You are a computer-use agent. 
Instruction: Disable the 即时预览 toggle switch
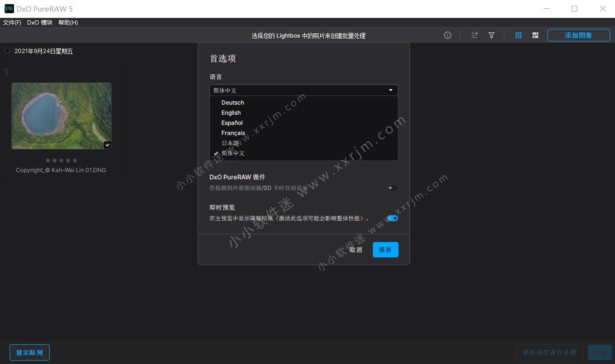[x=393, y=218]
